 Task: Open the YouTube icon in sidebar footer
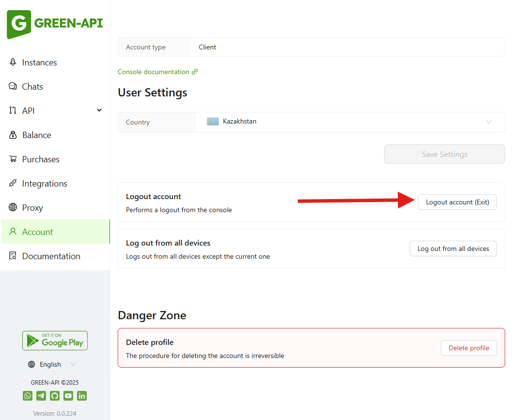pyautogui.click(x=68, y=396)
